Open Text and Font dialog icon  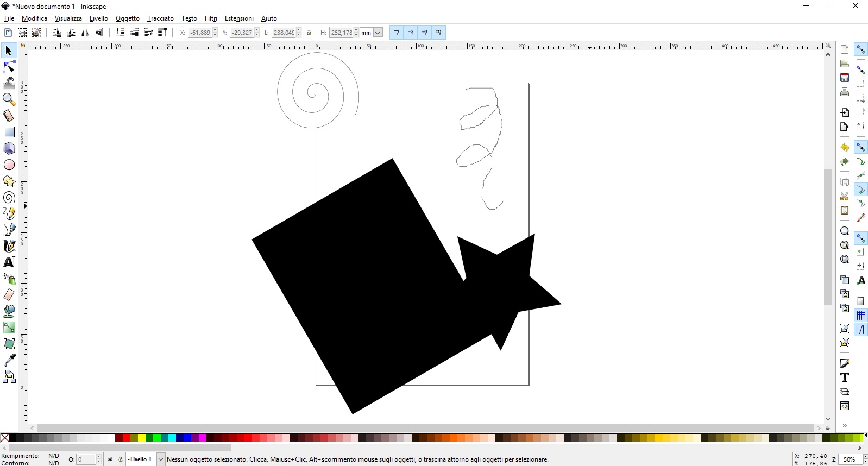click(x=845, y=377)
